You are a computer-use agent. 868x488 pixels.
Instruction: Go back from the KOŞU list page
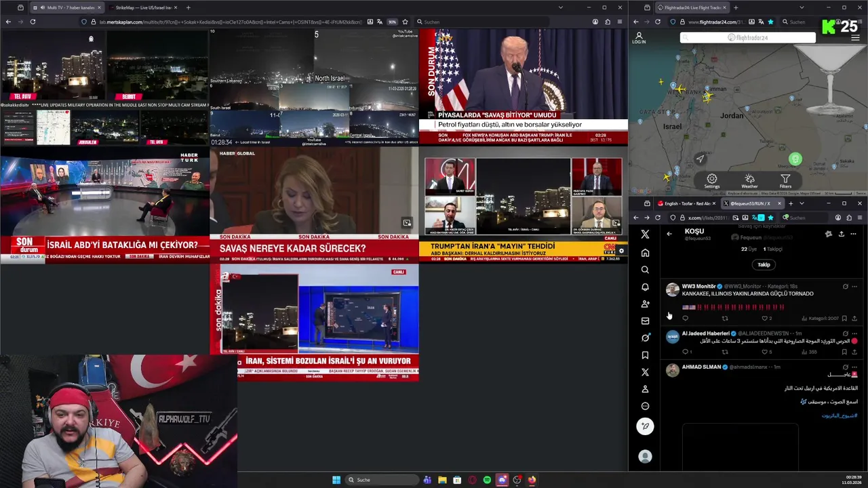coord(669,234)
